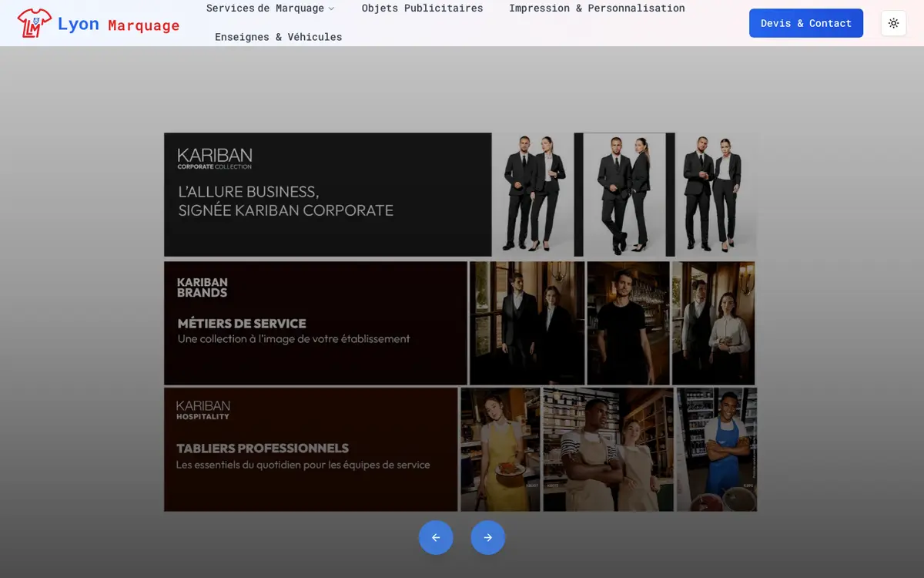Advance carousel with right arrow button
The height and width of the screenshot is (578, 924).
click(488, 537)
